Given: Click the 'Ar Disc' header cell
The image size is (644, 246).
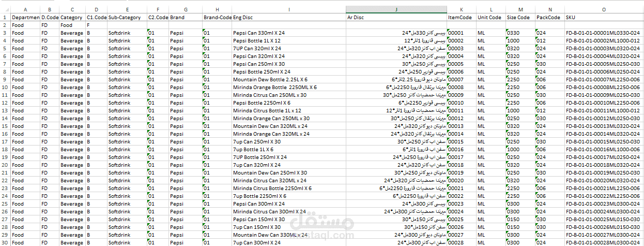Looking at the screenshot, I should pos(396,17).
